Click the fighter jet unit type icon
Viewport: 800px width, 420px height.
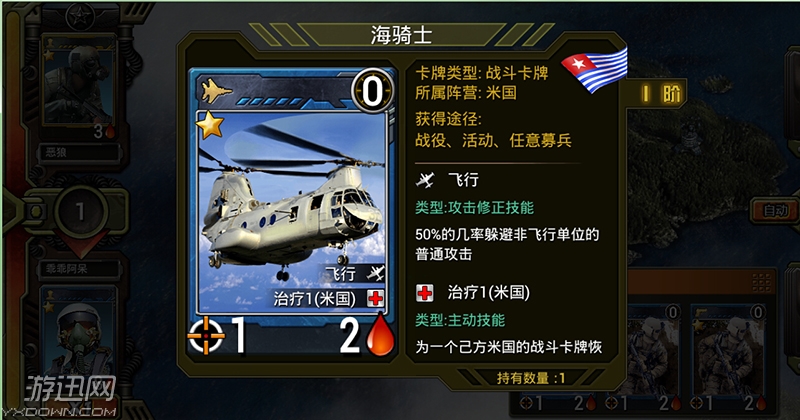pos(216,91)
